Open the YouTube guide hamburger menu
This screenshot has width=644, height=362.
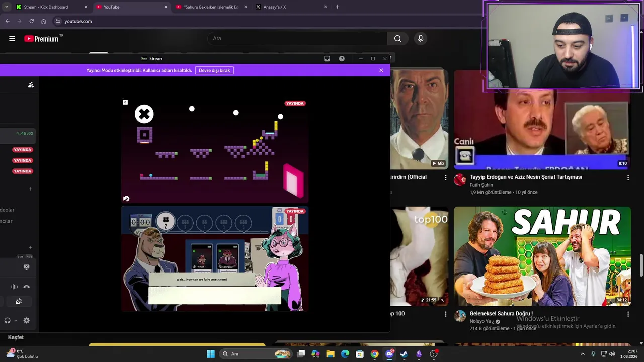[12, 39]
